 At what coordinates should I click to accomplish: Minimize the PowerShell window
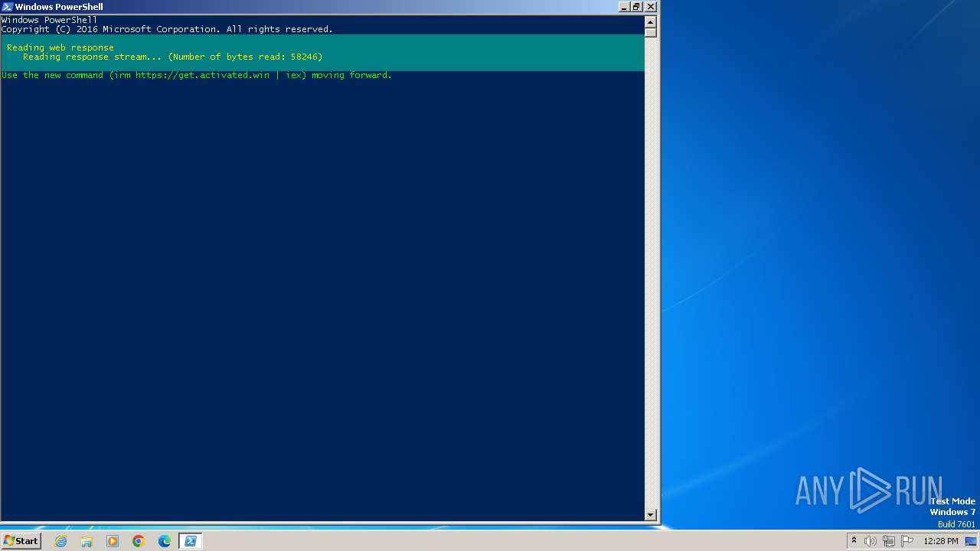(x=624, y=7)
